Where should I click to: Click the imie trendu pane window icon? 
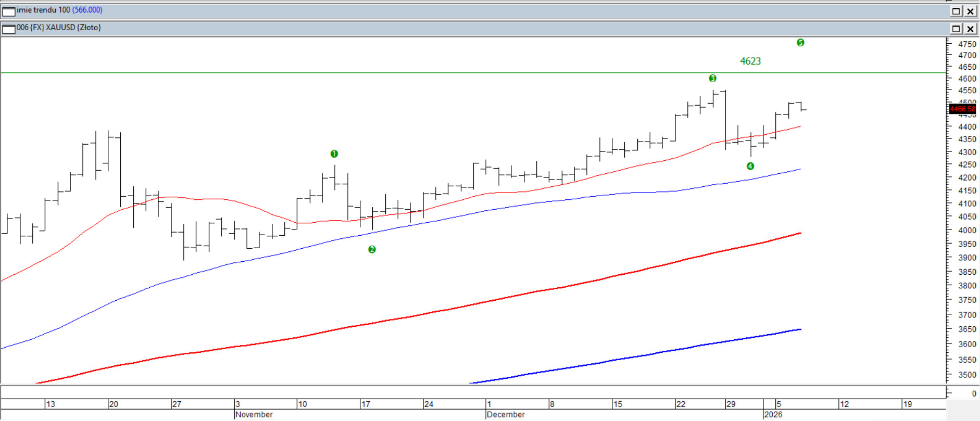tap(9, 11)
